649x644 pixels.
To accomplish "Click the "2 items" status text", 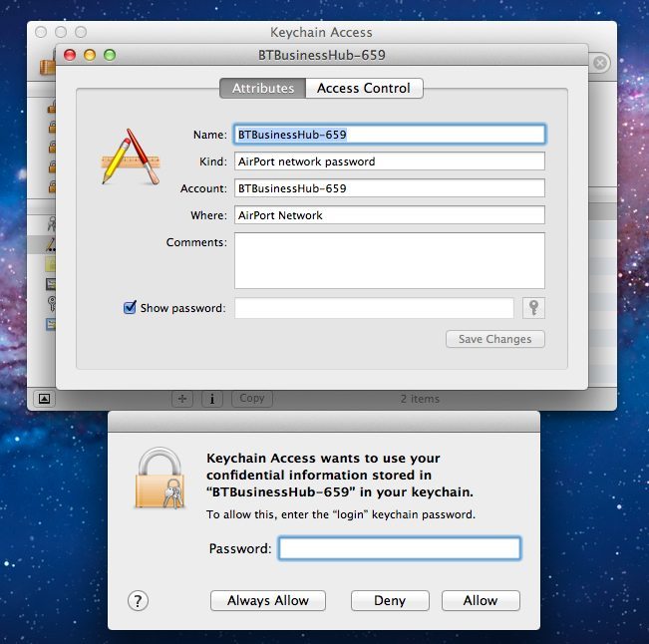I will pos(420,399).
